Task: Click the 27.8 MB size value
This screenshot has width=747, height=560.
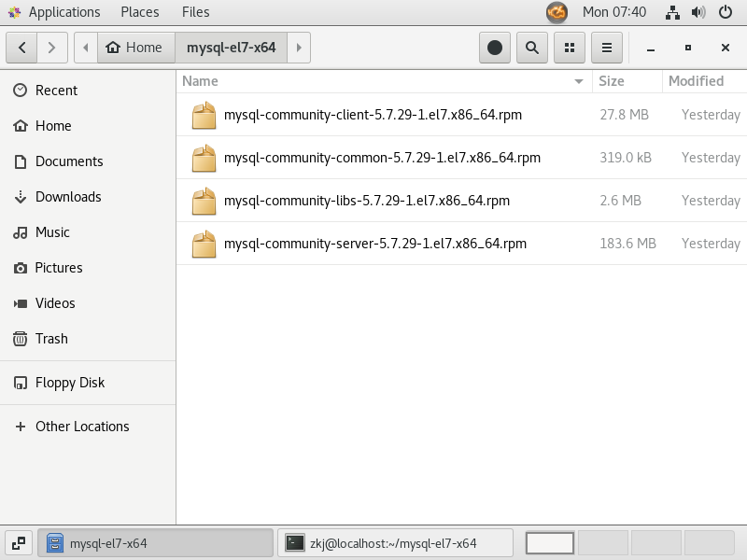Action: (x=624, y=115)
